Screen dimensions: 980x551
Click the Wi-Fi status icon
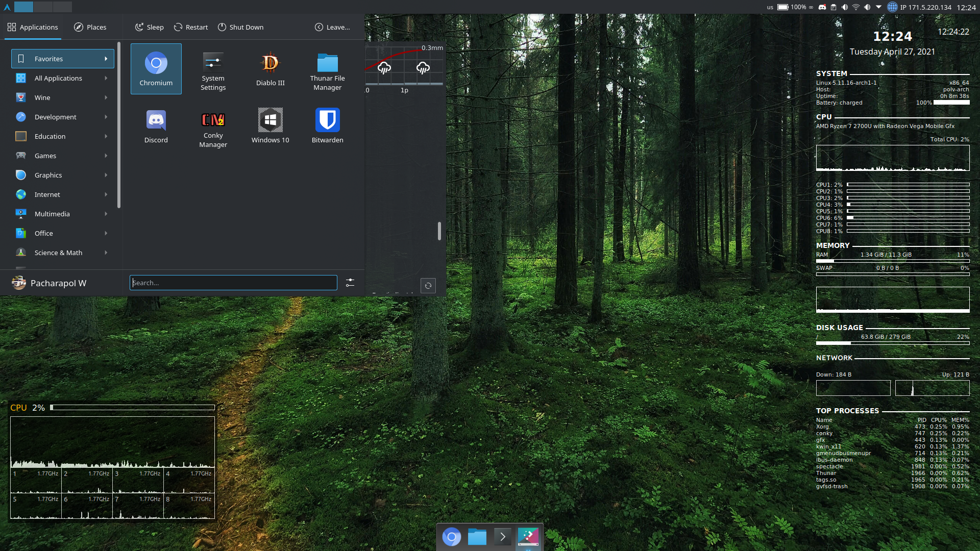click(856, 7)
